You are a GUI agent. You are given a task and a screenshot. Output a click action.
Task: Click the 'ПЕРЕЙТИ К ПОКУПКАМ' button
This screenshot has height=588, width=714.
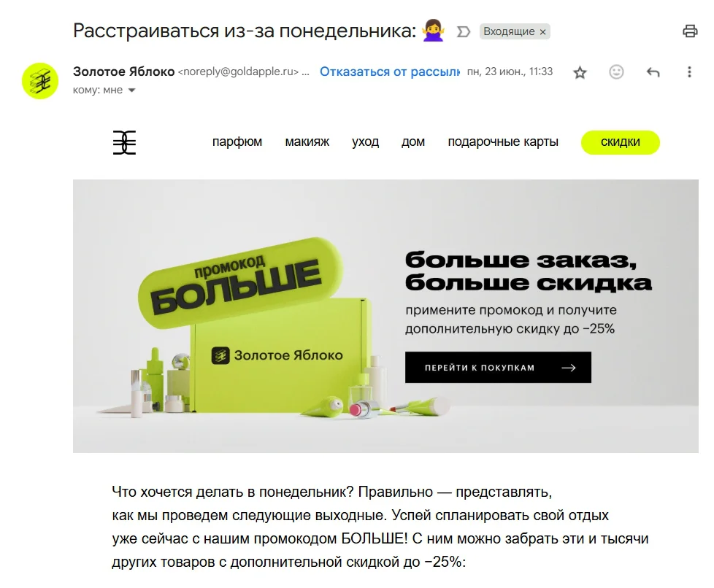(498, 367)
